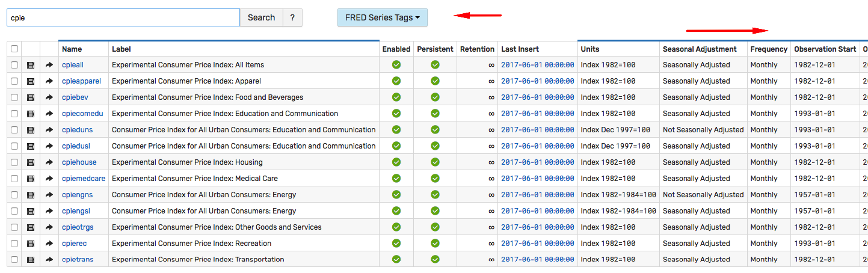Open film-strip icon for cpieall row

point(31,65)
